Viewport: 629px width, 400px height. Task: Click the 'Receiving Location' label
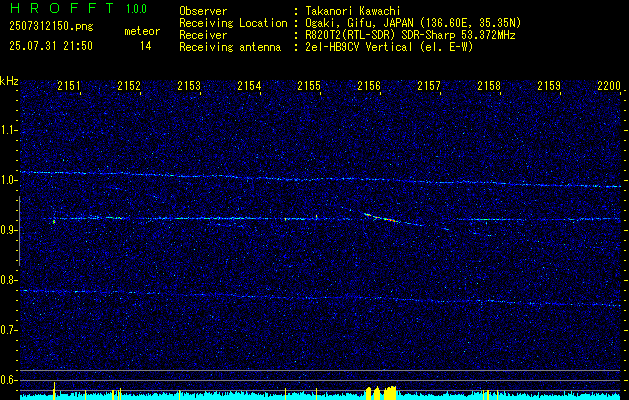(x=233, y=23)
